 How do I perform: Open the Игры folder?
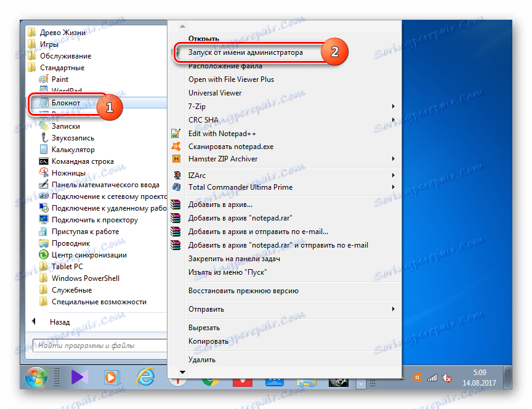[43, 44]
